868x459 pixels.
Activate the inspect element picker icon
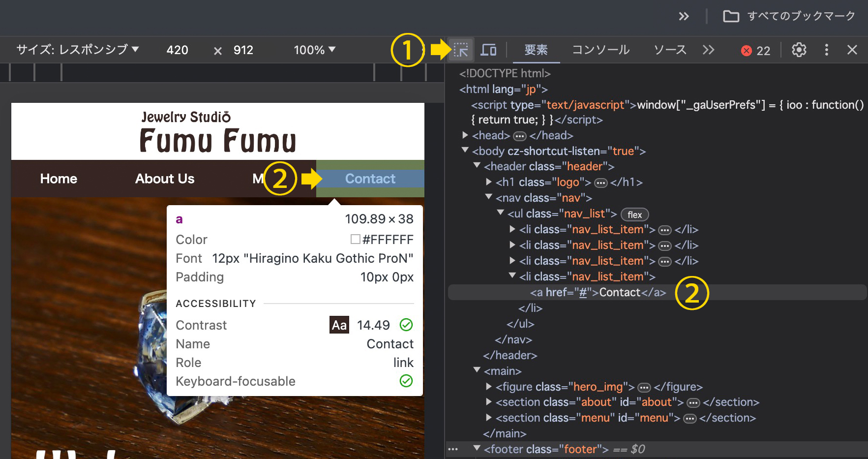coord(461,50)
